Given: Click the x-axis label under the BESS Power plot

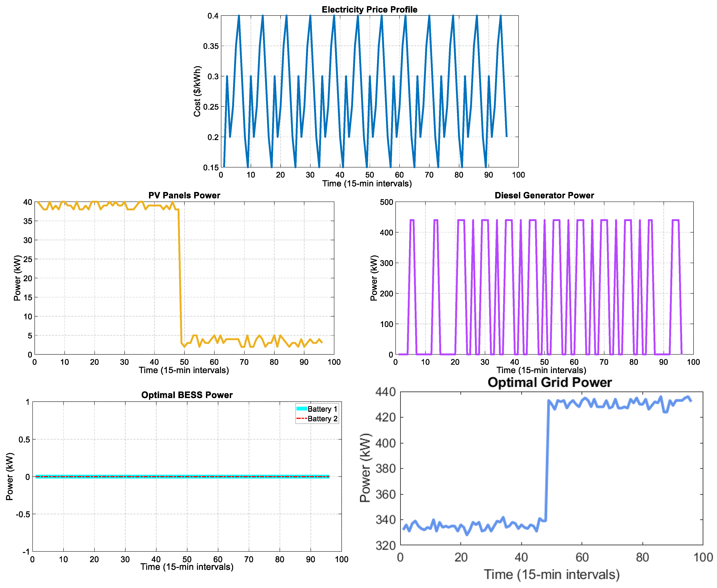Looking at the screenshot, I should pyautogui.click(x=187, y=567).
